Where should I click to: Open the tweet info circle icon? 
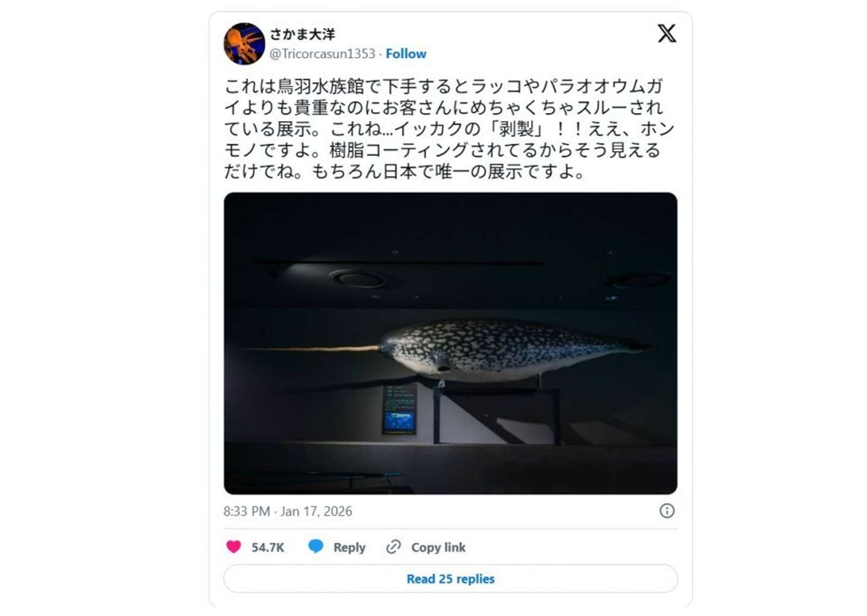[x=667, y=511]
